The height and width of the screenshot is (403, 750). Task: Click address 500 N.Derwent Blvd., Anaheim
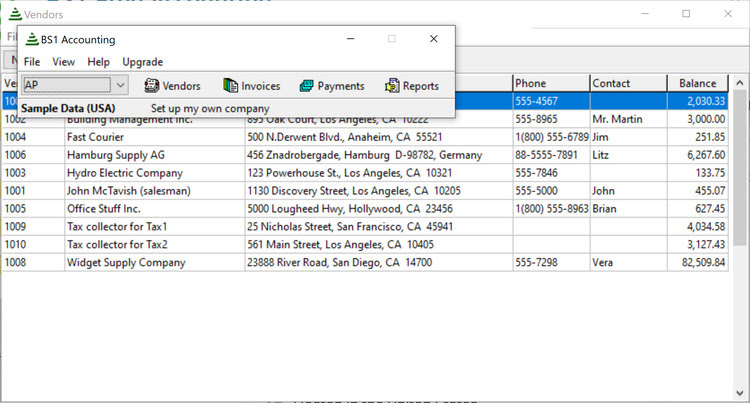coord(379,137)
